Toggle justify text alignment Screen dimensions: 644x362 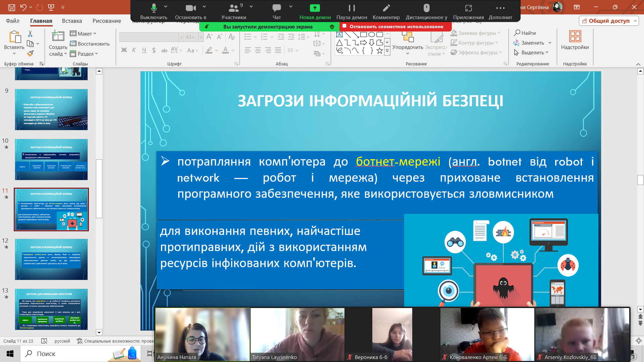click(x=278, y=50)
